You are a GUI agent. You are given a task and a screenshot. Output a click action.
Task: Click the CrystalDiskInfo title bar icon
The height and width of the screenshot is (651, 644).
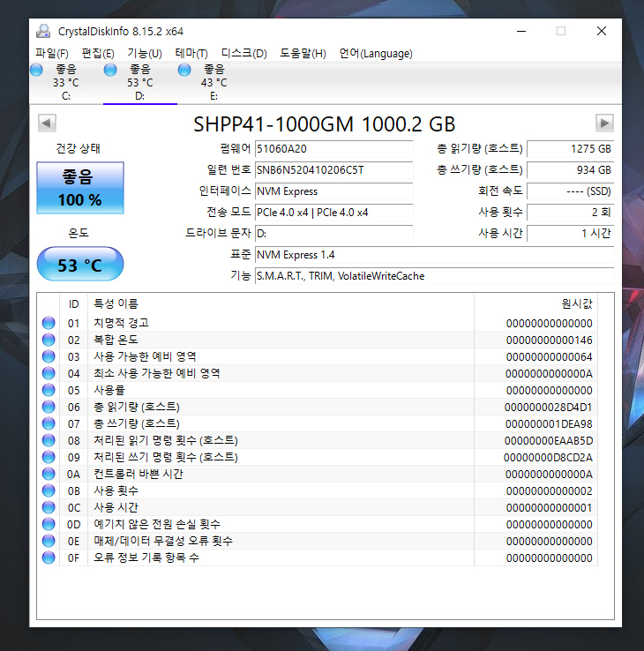pyautogui.click(x=43, y=31)
